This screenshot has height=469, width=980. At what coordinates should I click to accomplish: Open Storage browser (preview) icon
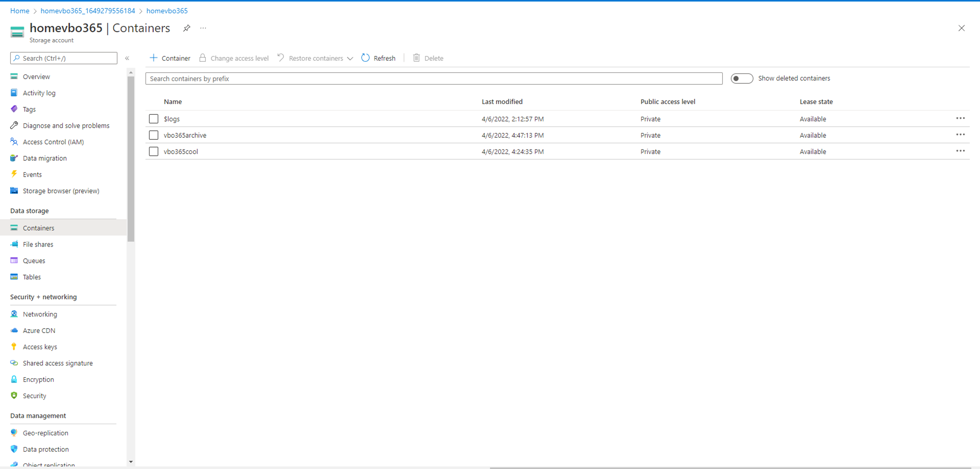point(14,191)
